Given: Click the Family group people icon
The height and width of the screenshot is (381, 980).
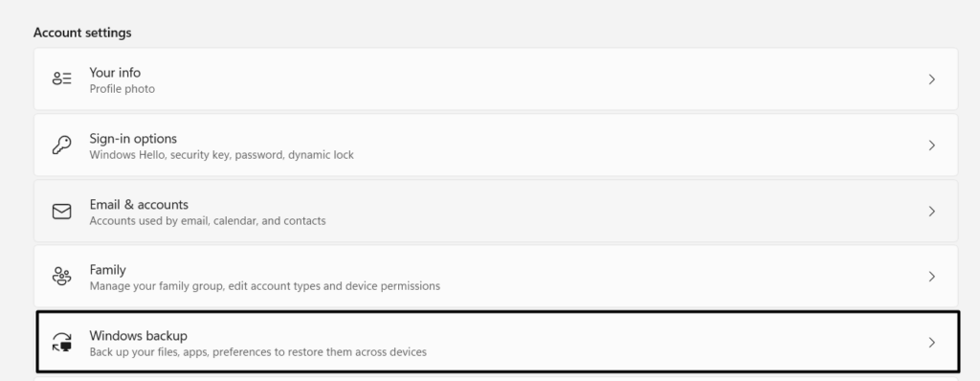Looking at the screenshot, I should coord(62,276).
